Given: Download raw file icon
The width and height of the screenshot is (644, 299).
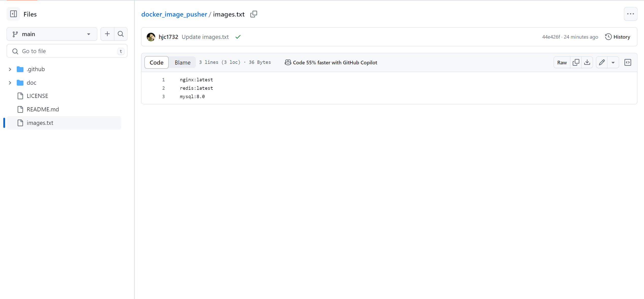Looking at the screenshot, I should (587, 62).
